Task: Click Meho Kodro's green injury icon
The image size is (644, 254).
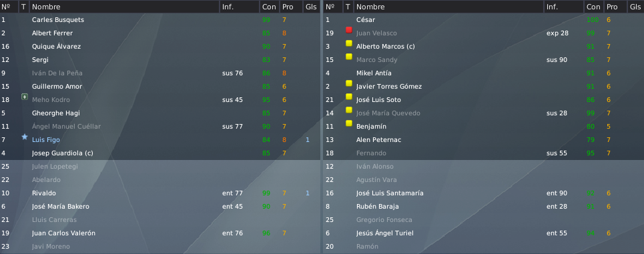Action: tap(25, 97)
